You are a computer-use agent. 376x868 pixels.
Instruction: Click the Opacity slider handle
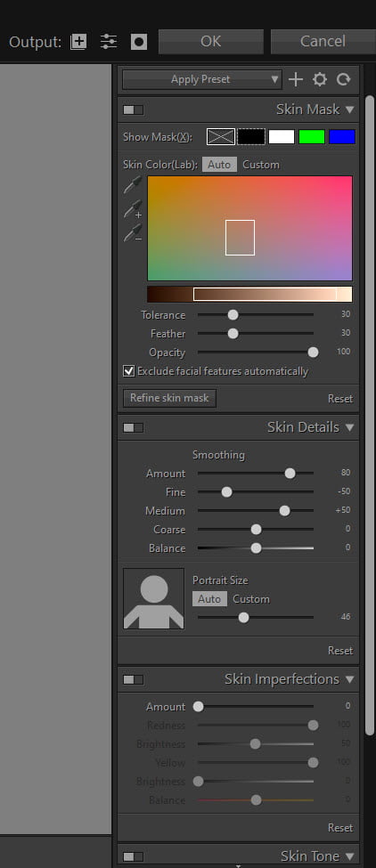tap(313, 353)
